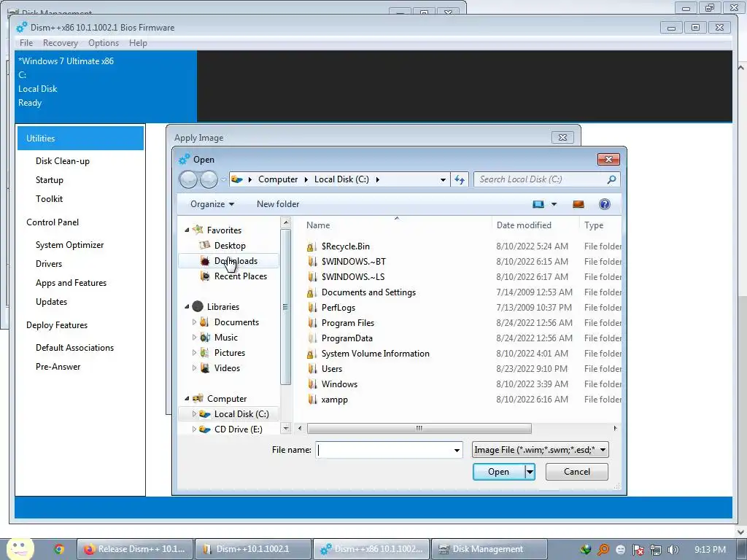Viewport: 747px width, 560px height.
Task: Select Drivers in Dism++ sidebar
Action: tap(49, 264)
